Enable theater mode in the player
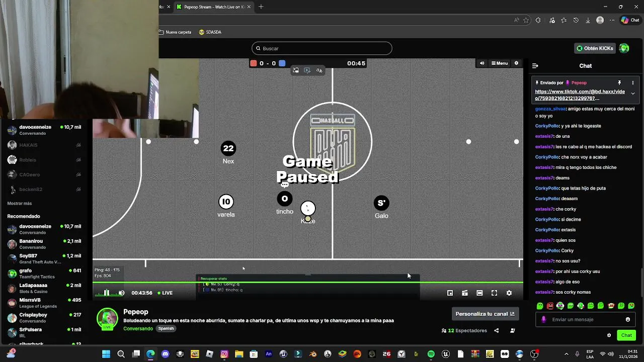 (x=479, y=293)
